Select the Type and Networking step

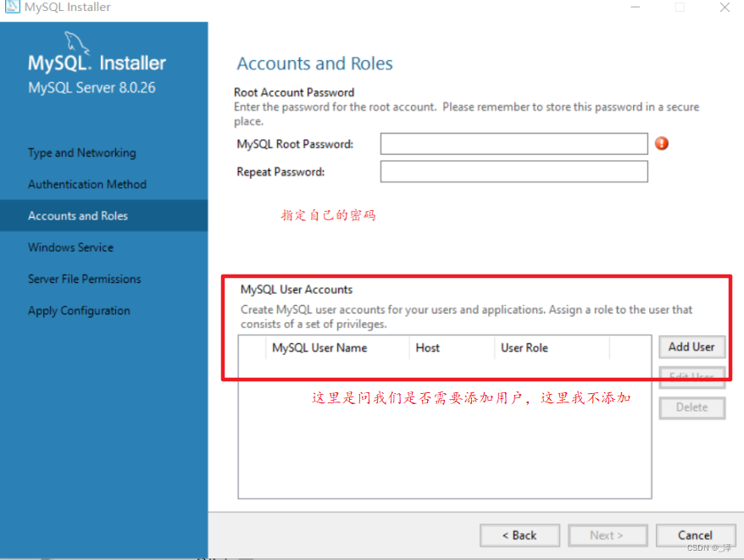point(81,152)
